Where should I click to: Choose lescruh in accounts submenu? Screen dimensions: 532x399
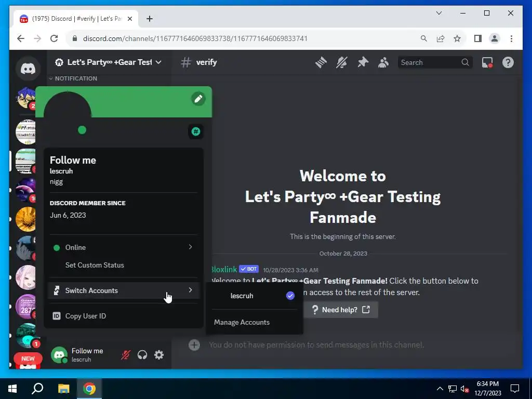[255, 296]
